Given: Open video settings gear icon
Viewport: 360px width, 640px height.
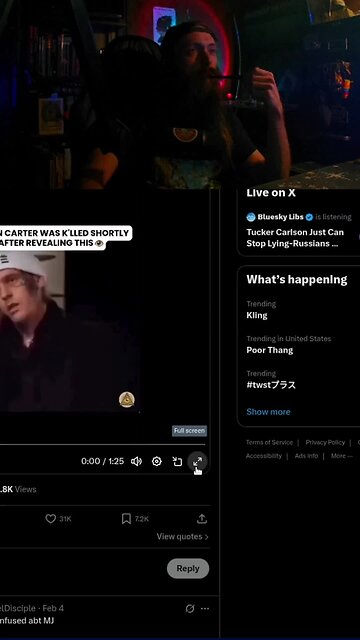Looking at the screenshot, I should [x=157, y=461].
